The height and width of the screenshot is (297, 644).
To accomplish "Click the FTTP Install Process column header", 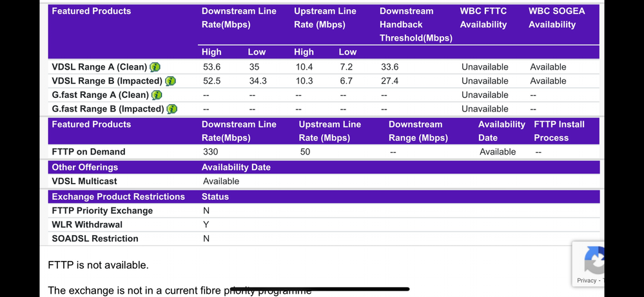I will (x=559, y=131).
